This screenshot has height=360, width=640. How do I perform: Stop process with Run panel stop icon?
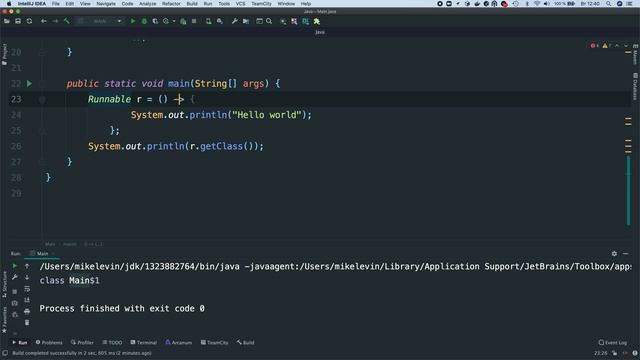click(15, 291)
